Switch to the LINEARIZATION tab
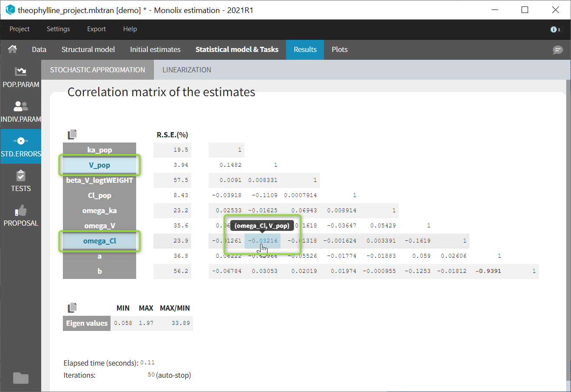Viewport: 571px width, 392px height. 186,70
